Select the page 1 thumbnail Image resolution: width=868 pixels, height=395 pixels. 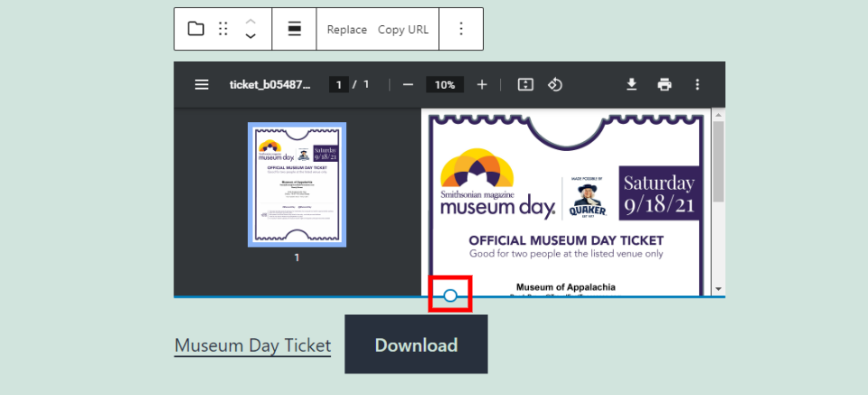click(x=297, y=185)
